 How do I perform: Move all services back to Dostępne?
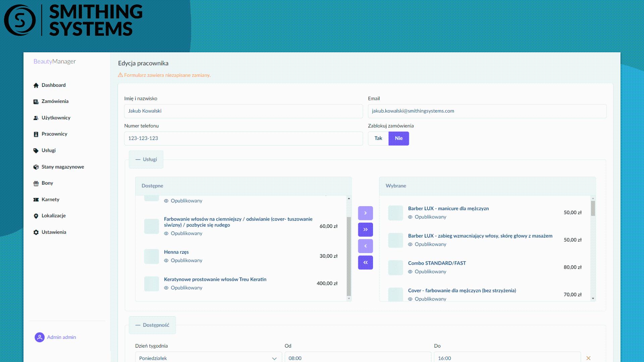coord(365,262)
